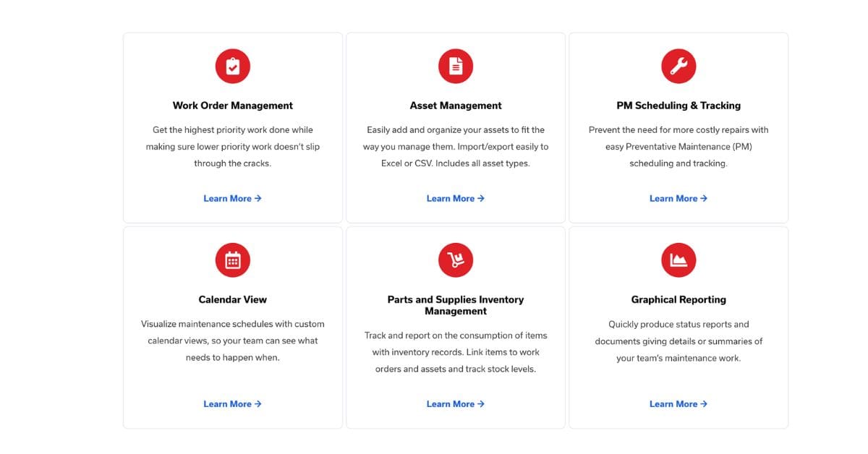Open Learn More under Graphical Reporting
868x454 pixels.
[674, 404]
